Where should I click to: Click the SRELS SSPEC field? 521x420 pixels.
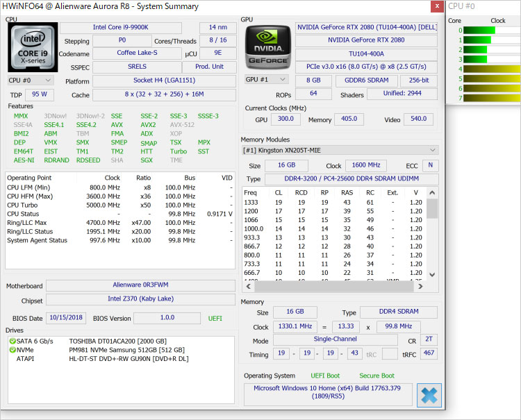pyautogui.click(x=137, y=67)
